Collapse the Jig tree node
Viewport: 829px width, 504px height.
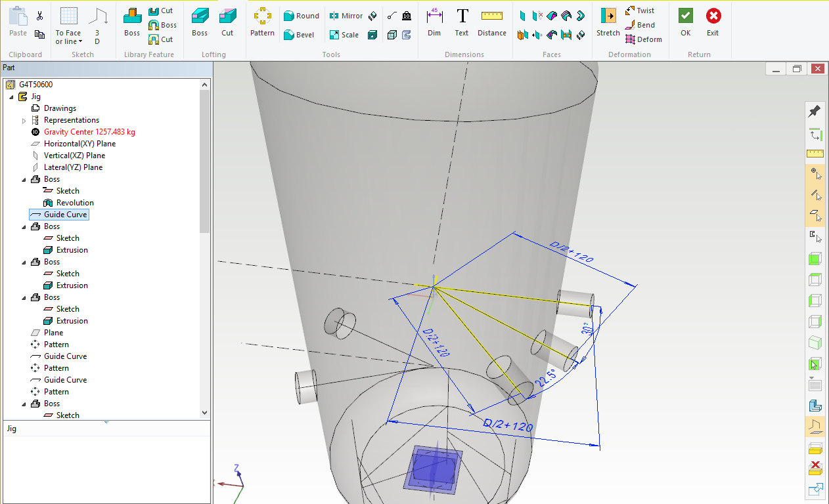click(x=12, y=97)
